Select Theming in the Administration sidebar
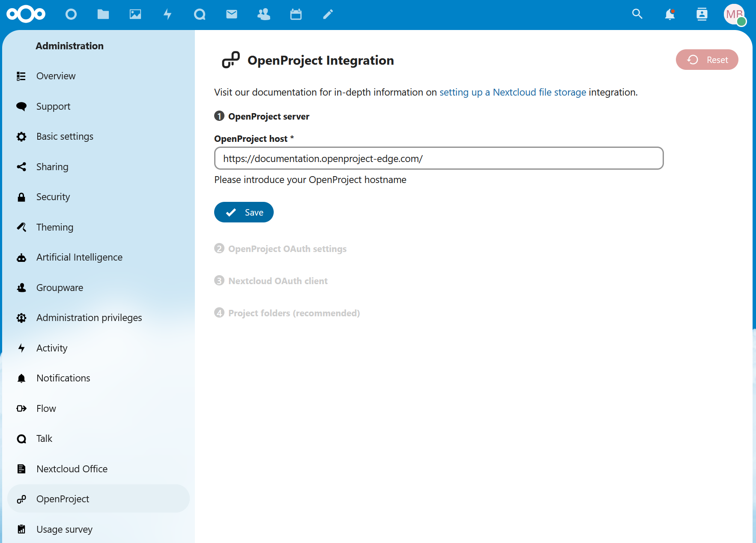This screenshot has width=756, height=543. [55, 227]
